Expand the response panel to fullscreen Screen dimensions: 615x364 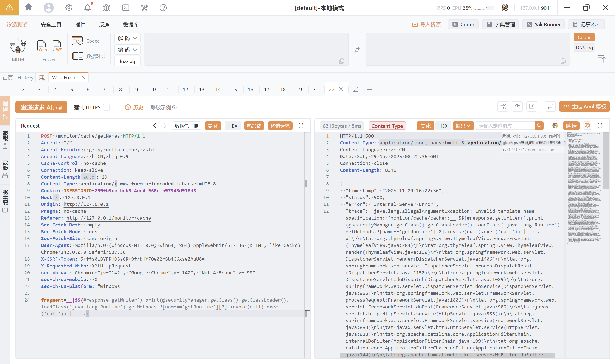pyautogui.click(x=600, y=126)
